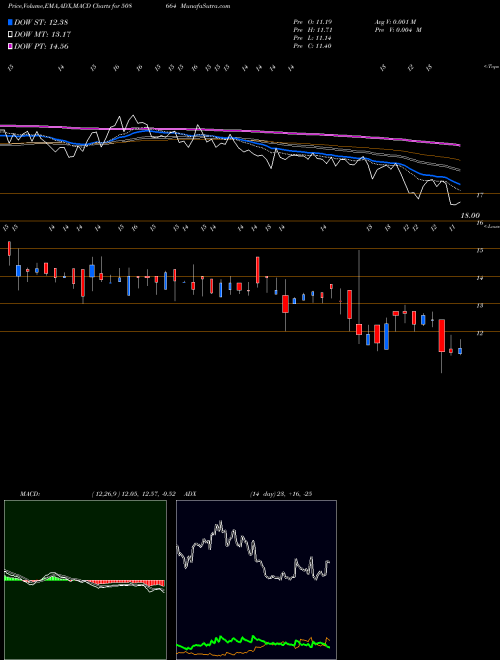Click the 18.00 price label
This screenshot has width=500, height=660.
tap(470, 215)
